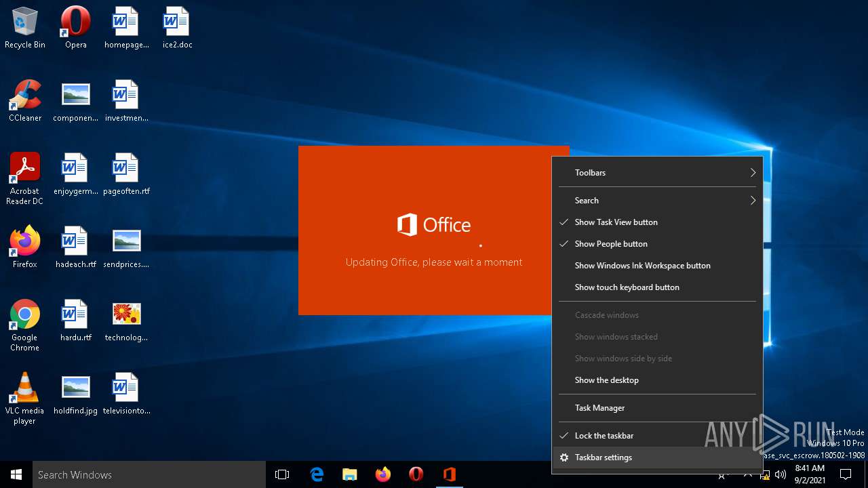Select the televisionto... document icon
The image size is (868, 488).
(x=126, y=393)
